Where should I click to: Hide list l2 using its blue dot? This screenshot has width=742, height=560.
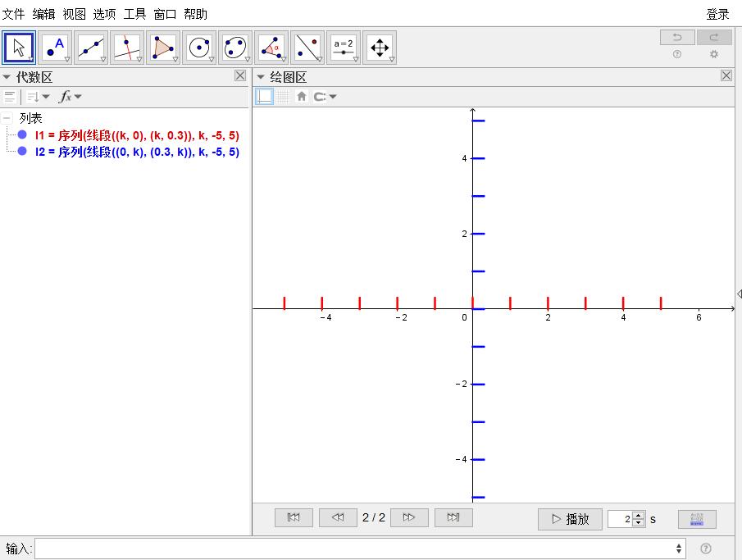pyautogui.click(x=22, y=152)
